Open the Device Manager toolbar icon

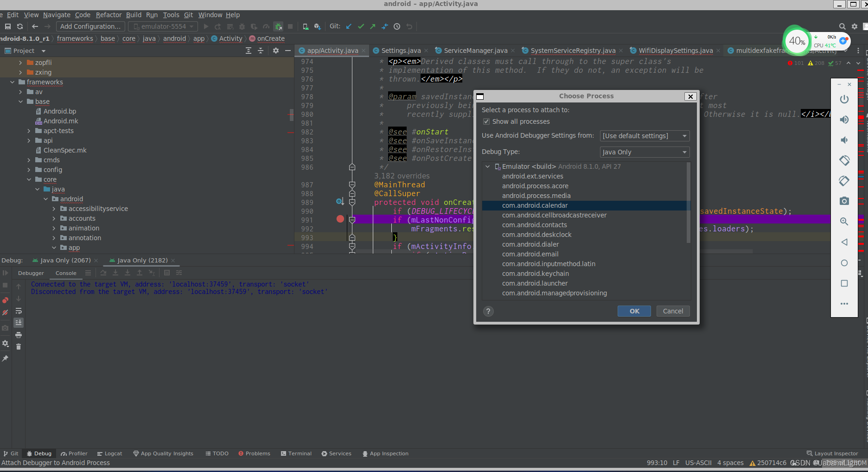306,26
